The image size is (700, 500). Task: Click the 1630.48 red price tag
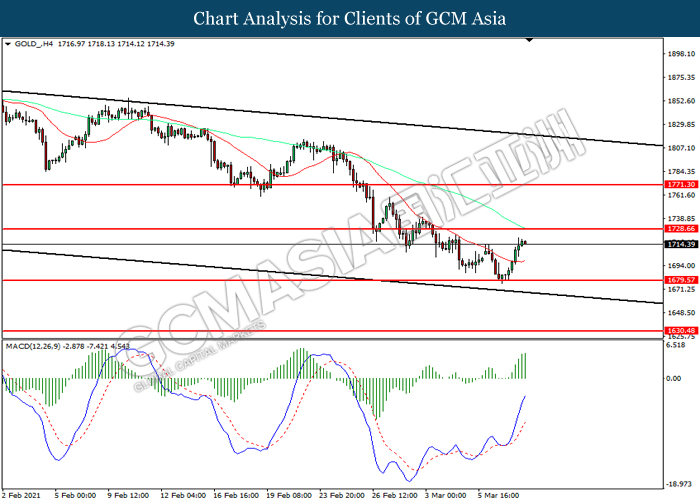click(x=679, y=331)
